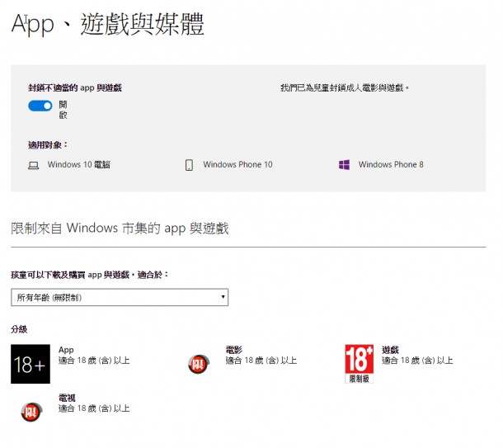Click the phone icon beside Windows Phone 10
The image size is (503, 448).
[190, 165]
